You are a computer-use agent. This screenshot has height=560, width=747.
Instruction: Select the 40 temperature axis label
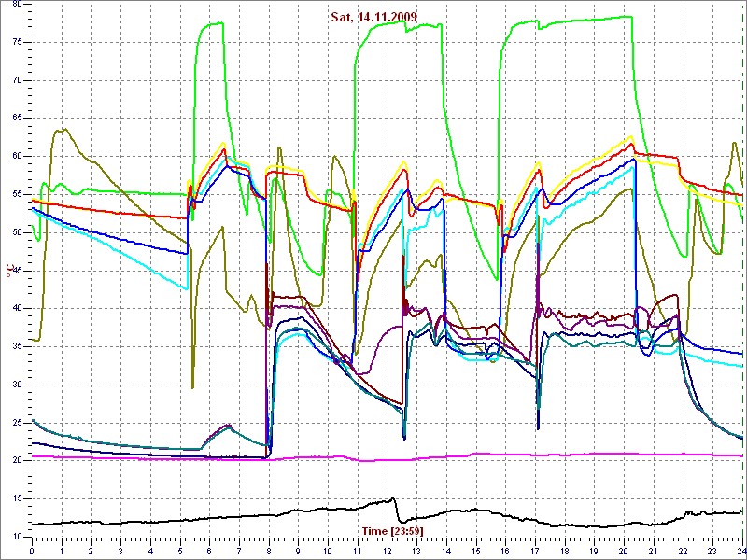coord(16,309)
